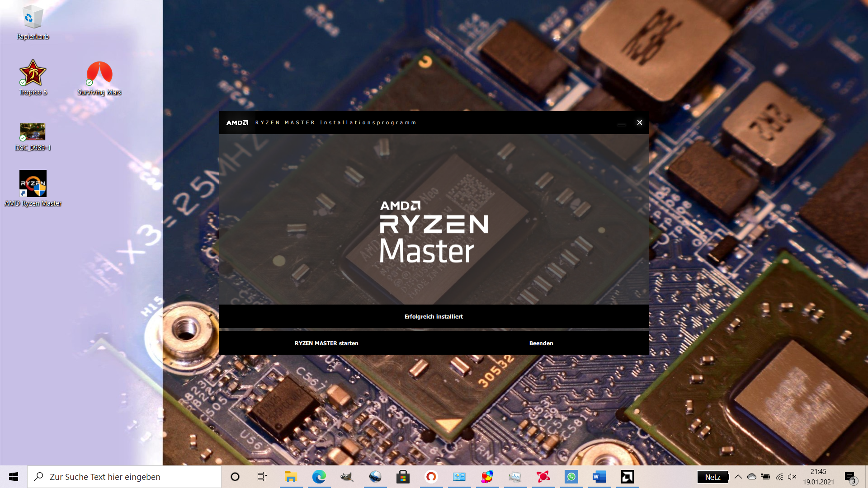Viewport: 868px width, 488px height.
Task: Open WhatsApp from the taskbar
Action: pyautogui.click(x=571, y=477)
